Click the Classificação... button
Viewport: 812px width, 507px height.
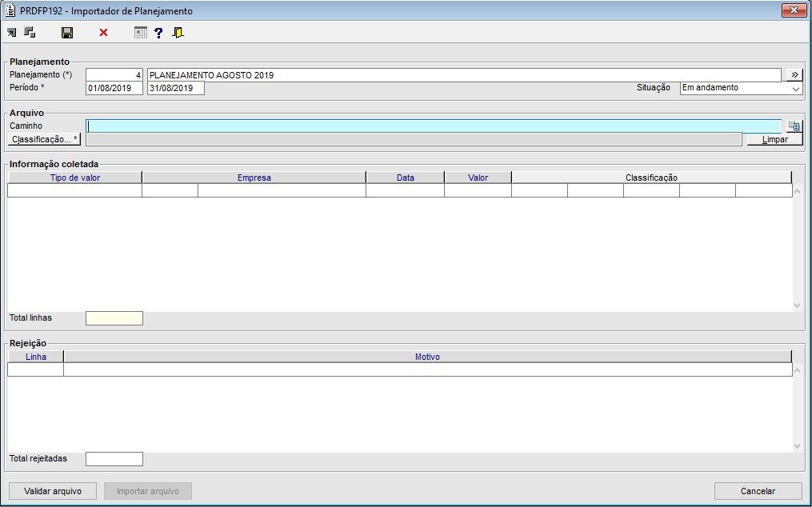pos(45,139)
